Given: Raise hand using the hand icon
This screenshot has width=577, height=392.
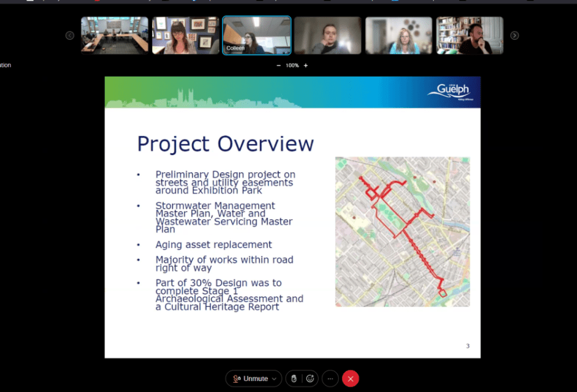Looking at the screenshot, I should click(294, 379).
